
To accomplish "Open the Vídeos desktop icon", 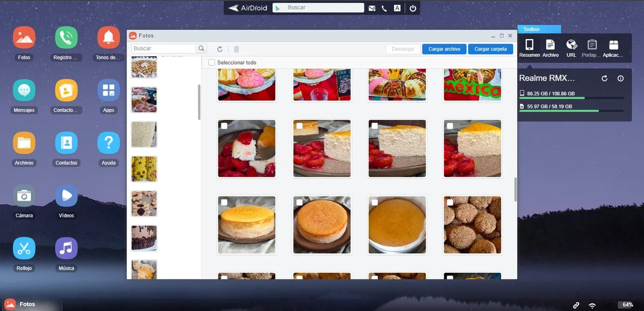I will 66,196.
